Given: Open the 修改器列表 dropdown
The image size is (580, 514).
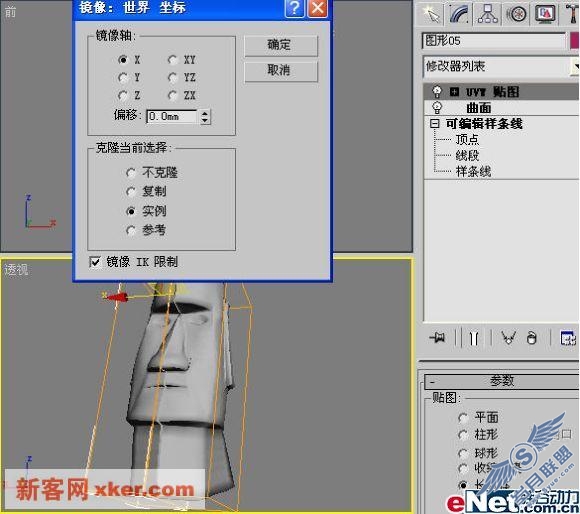Looking at the screenshot, I should tap(501, 67).
